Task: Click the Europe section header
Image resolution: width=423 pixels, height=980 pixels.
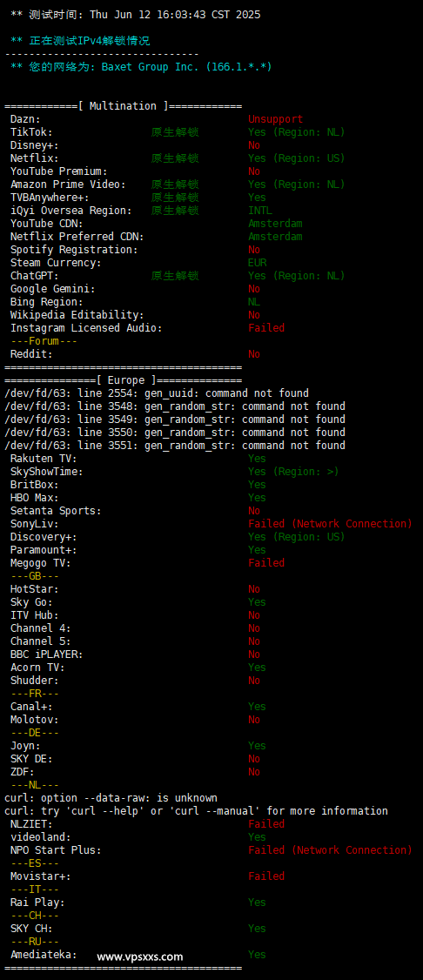Action: [123, 380]
